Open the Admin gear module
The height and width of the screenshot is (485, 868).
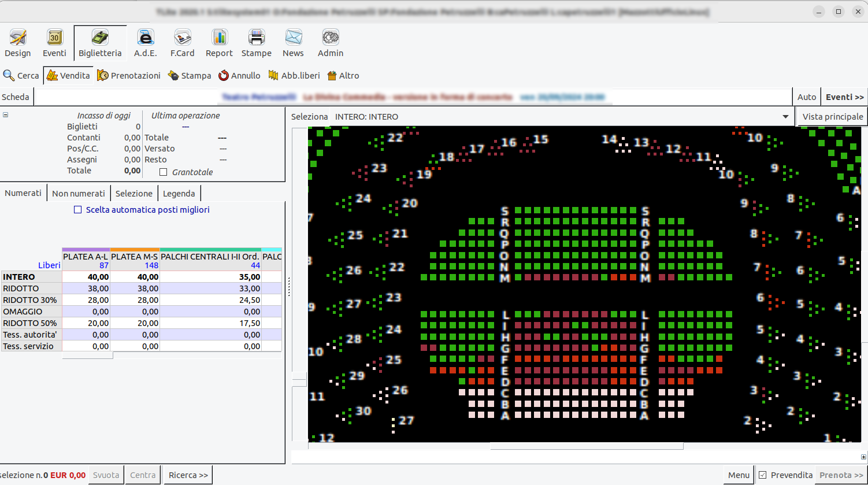tap(330, 43)
